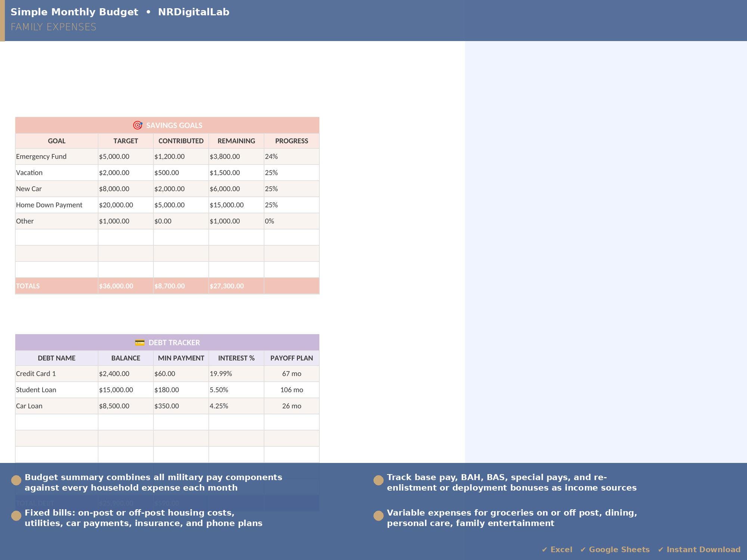Click the 4.25% interest cell
This screenshot has width=747, height=560.
point(236,406)
